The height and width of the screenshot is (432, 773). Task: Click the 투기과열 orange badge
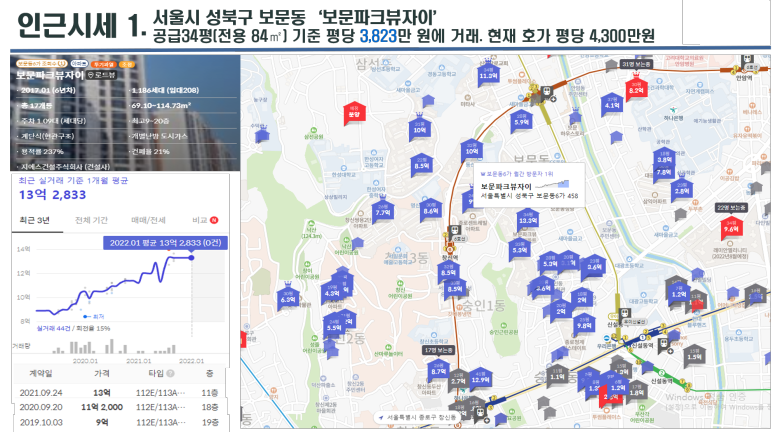(x=104, y=64)
